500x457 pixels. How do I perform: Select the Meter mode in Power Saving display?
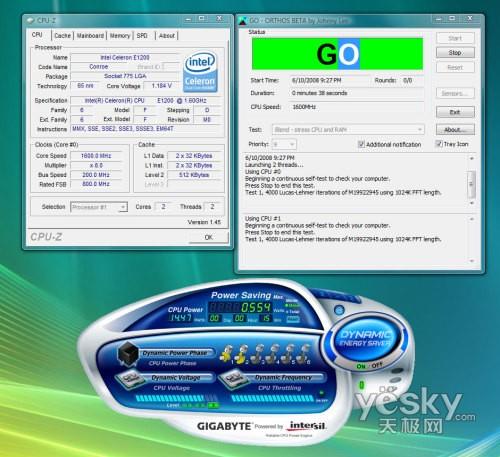292,305
